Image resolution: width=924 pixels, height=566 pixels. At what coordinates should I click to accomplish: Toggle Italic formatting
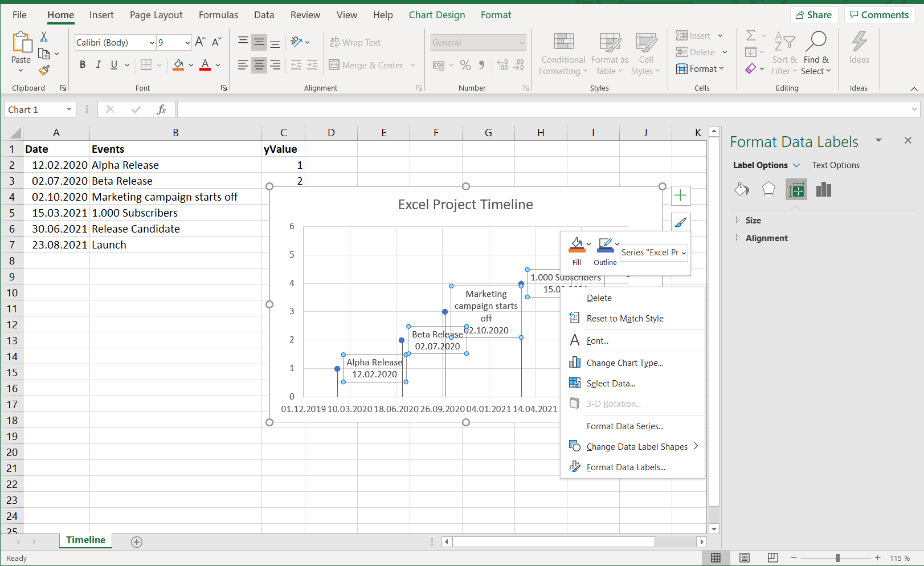[98, 64]
